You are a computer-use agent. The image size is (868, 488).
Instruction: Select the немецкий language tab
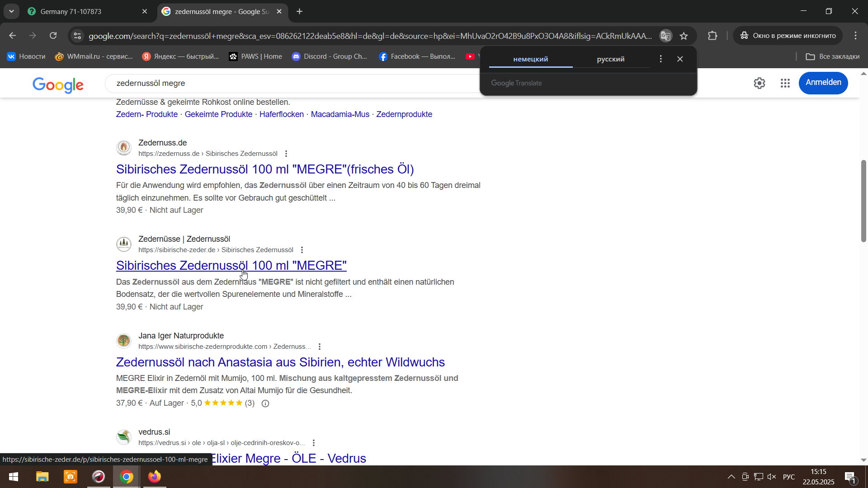tap(531, 59)
